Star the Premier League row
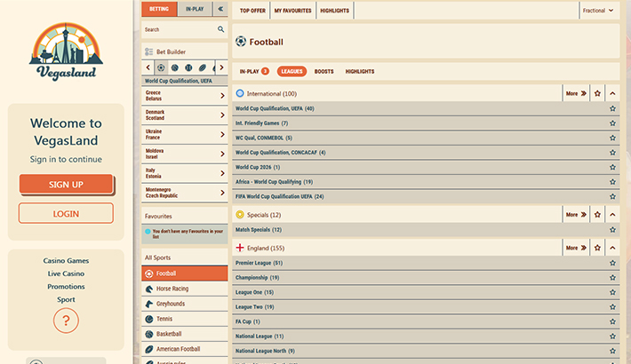The width and height of the screenshot is (631, 364). [x=612, y=263]
